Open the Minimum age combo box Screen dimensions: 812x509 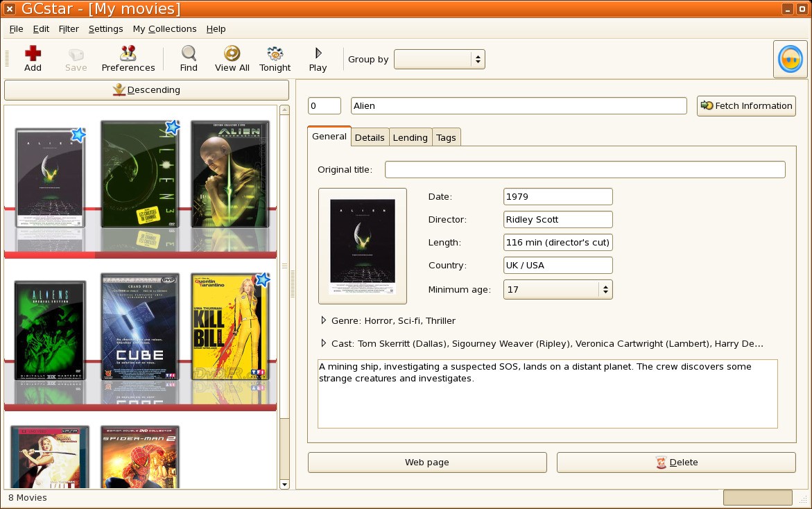coord(558,289)
